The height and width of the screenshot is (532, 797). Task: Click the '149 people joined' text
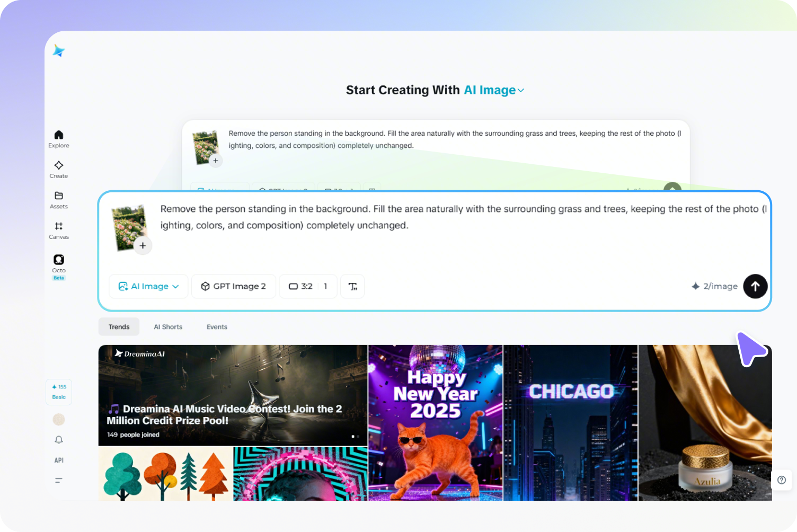tap(133, 435)
